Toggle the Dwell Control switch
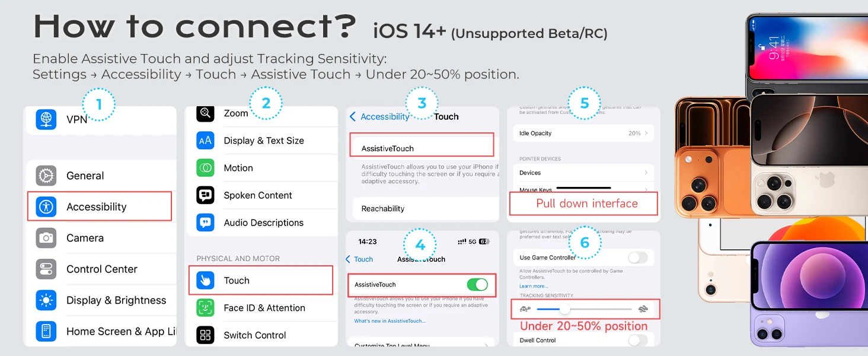Viewport: 868px width, 356px height. pyautogui.click(x=638, y=340)
